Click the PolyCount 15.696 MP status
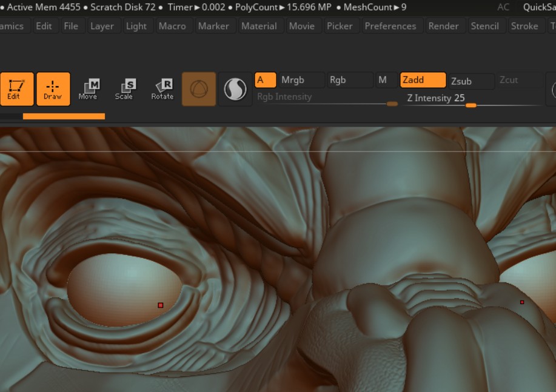This screenshot has height=392, width=556. [x=283, y=7]
